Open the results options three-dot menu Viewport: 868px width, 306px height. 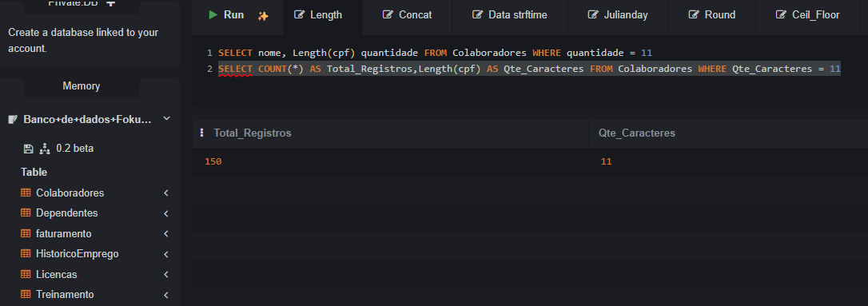point(201,133)
